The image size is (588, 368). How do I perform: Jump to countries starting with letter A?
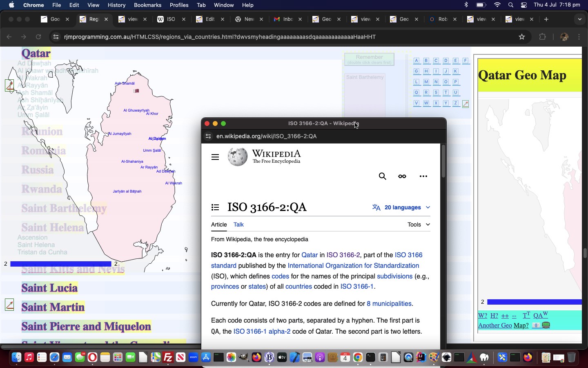pyautogui.click(x=416, y=61)
